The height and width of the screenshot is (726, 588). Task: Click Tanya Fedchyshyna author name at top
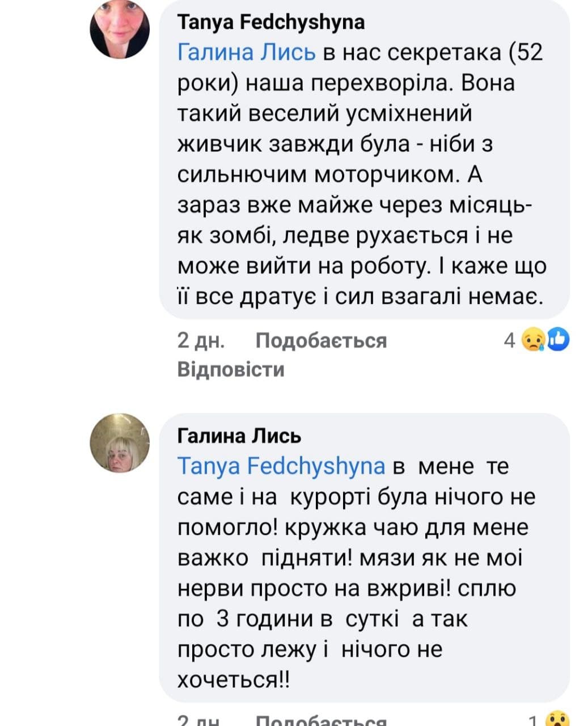click(x=271, y=22)
